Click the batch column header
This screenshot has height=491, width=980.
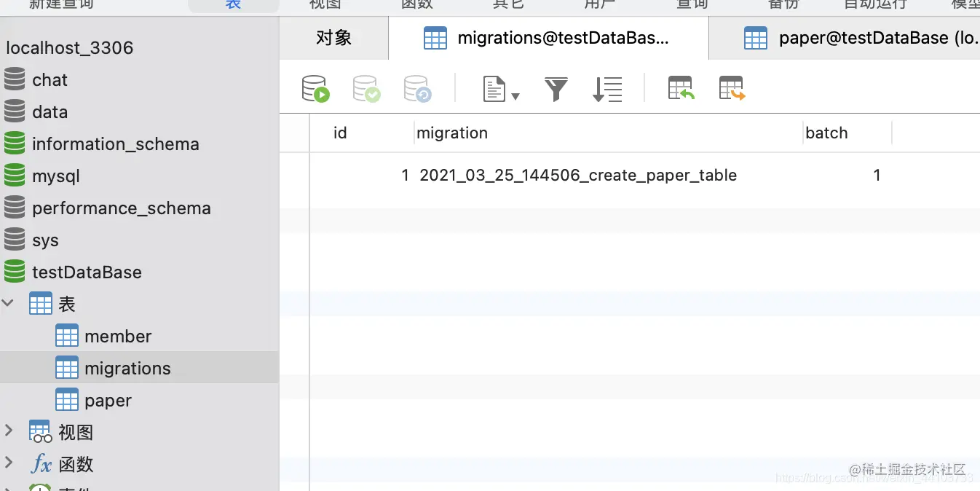847,133
